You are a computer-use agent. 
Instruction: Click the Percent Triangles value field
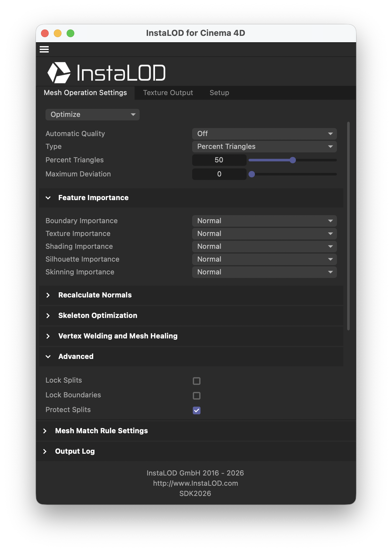pos(219,160)
